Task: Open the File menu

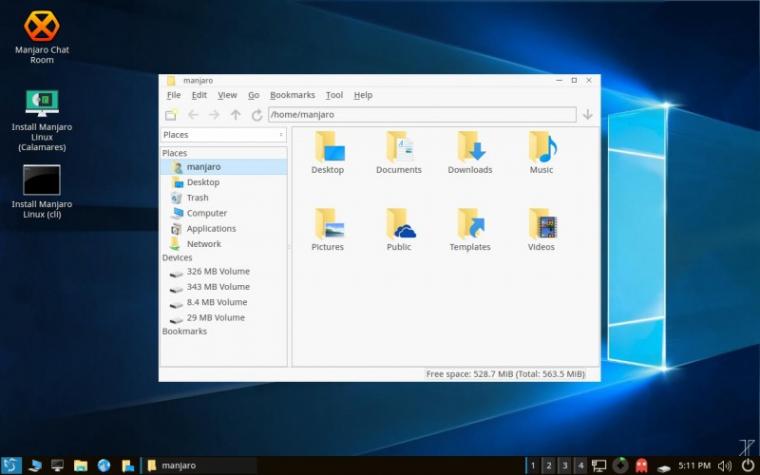Action: (174, 95)
